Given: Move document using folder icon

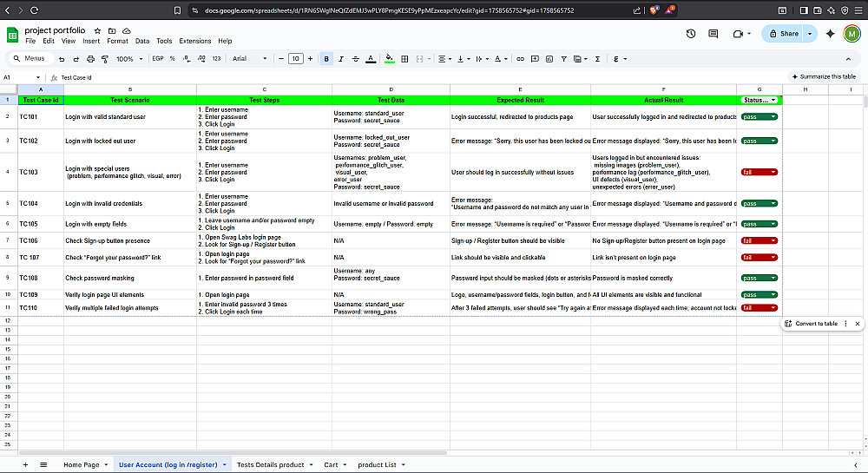Looking at the screenshot, I should (112, 31).
